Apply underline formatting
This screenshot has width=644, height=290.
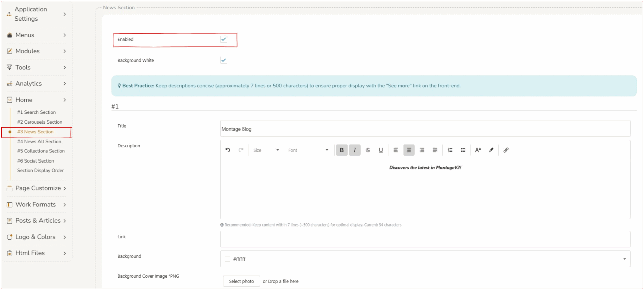(381, 150)
